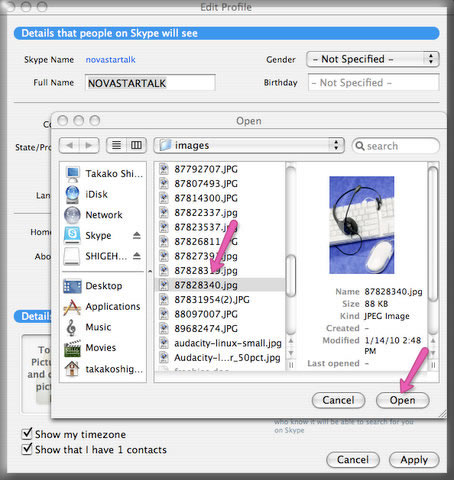Toggle Show my timezone checkbox
Screen dimensions: 454x480
(27, 434)
